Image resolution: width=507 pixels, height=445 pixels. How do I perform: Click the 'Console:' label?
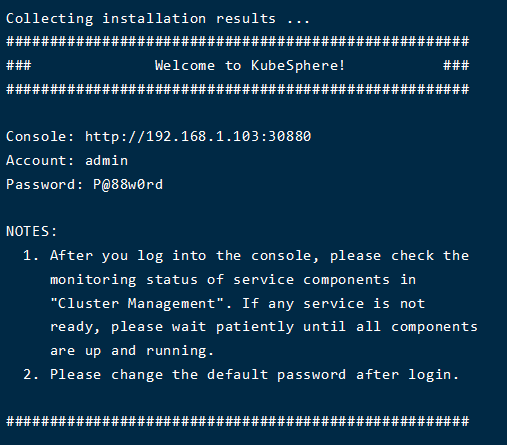40,136
